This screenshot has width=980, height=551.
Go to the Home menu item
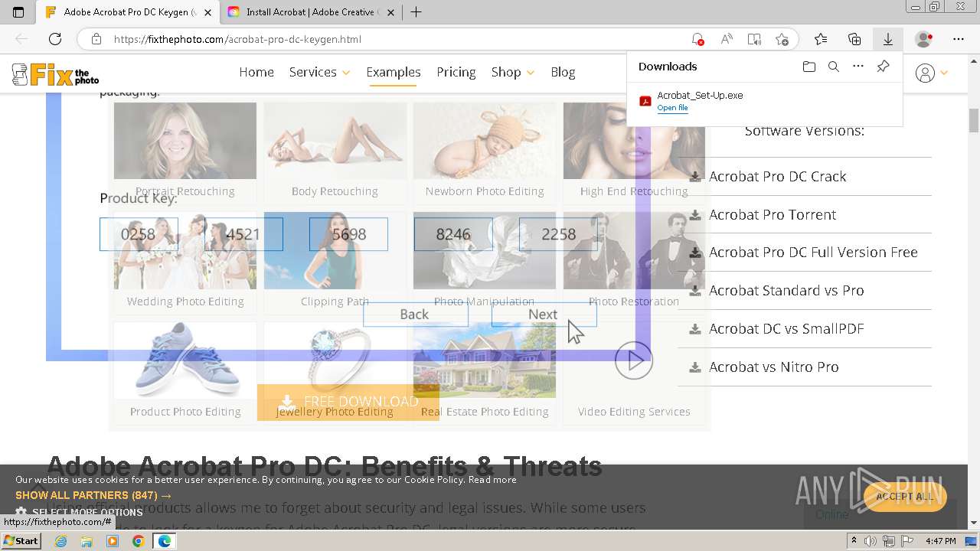point(256,72)
